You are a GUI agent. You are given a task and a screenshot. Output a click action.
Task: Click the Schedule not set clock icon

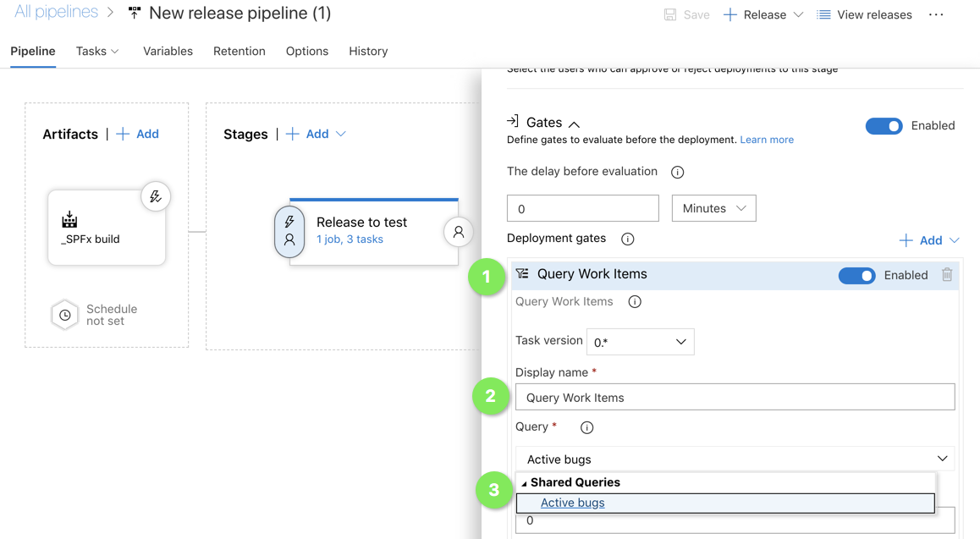[x=65, y=315]
